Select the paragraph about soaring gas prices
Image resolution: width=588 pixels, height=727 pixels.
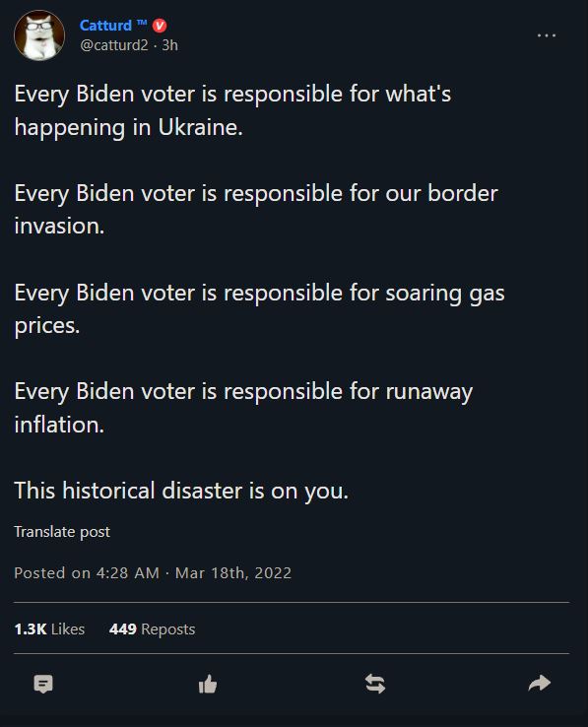coord(260,309)
